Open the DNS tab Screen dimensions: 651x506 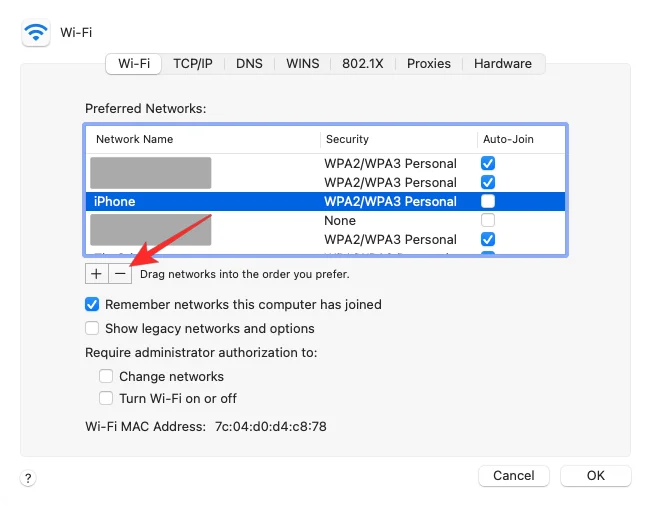tap(249, 63)
